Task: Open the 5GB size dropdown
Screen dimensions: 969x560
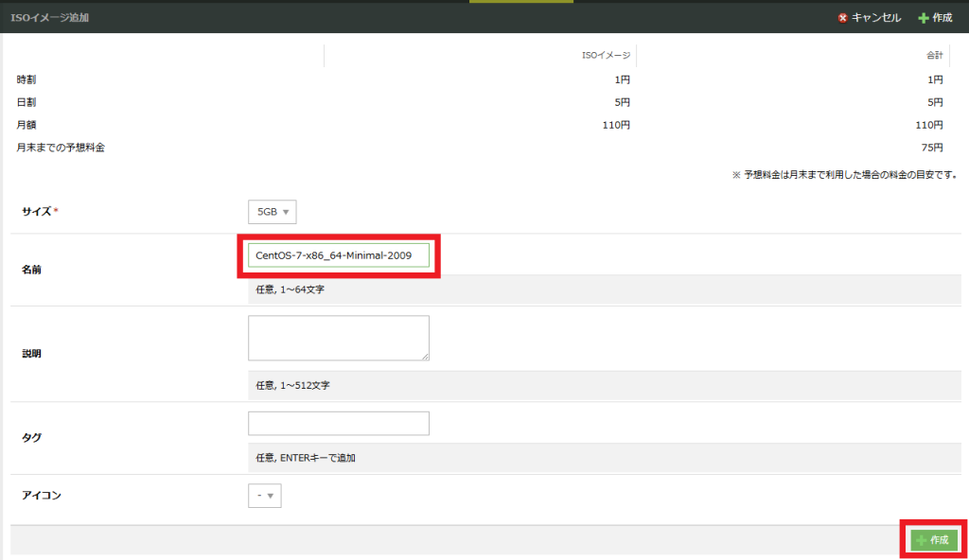Action: [272, 211]
